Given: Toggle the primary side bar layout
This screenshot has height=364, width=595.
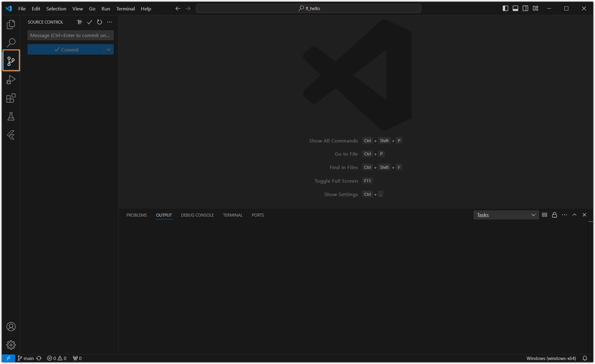Looking at the screenshot, I should (x=506, y=9).
